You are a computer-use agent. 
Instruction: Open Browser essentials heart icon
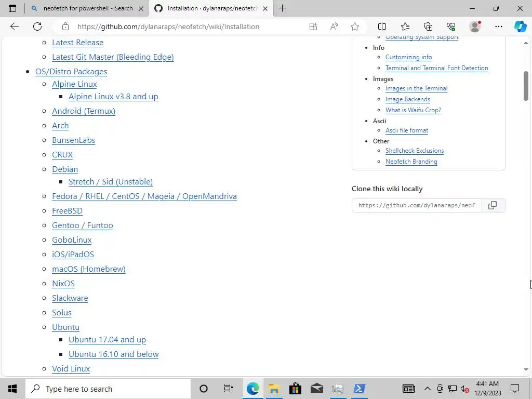pyautogui.click(x=451, y=26)
